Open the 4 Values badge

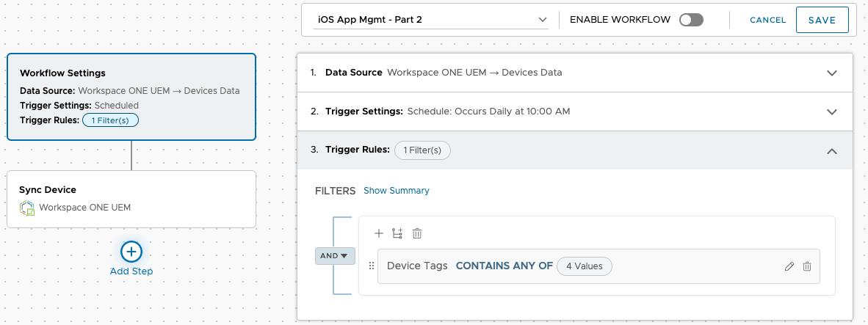(x=585, y=266)
